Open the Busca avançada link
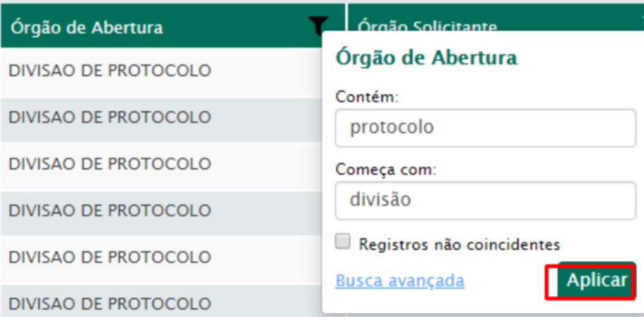Viewport: 644px width, 317px height. coord(400,280)
